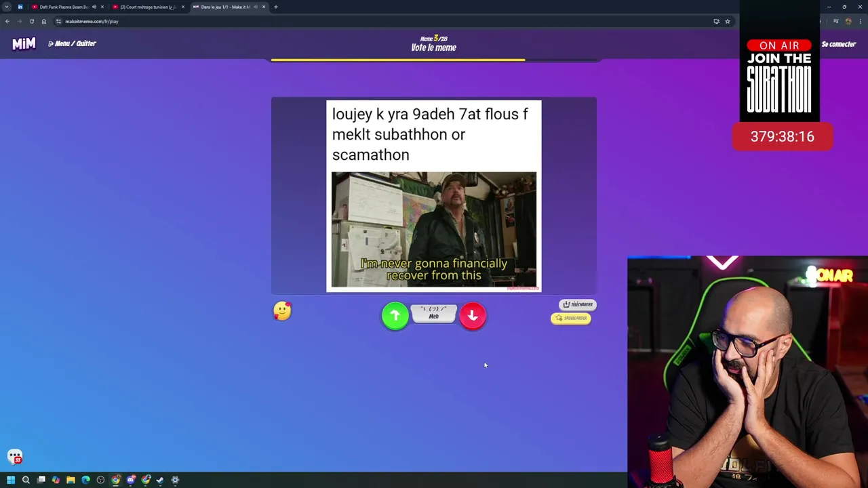This screenshot has width=868, height=488.
Task: Open Steam from the taskbar
Action: (x=160, y=480)
